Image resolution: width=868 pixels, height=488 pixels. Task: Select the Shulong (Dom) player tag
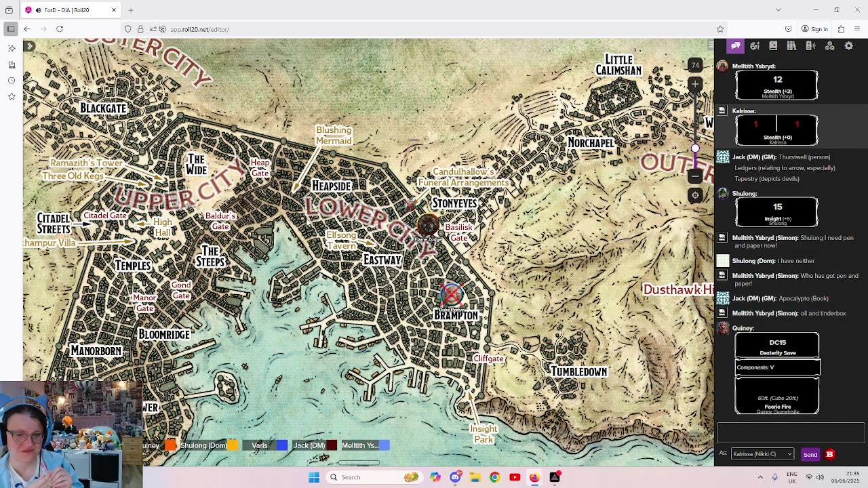click(x=203, y=445)
